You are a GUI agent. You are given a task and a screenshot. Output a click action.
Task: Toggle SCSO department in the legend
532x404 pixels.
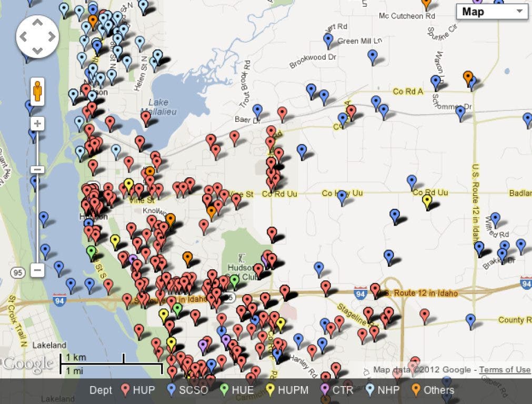coord(188,390)
